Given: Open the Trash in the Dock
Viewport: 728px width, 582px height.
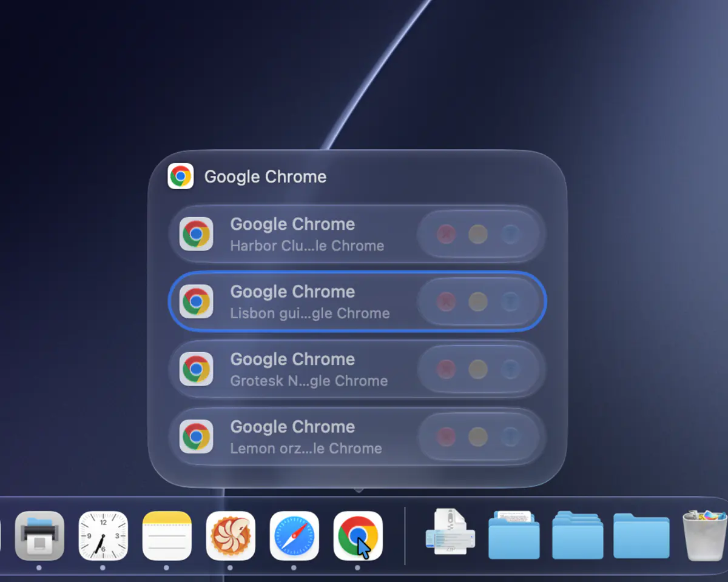Looking at the screenshot, I should 704,536.
